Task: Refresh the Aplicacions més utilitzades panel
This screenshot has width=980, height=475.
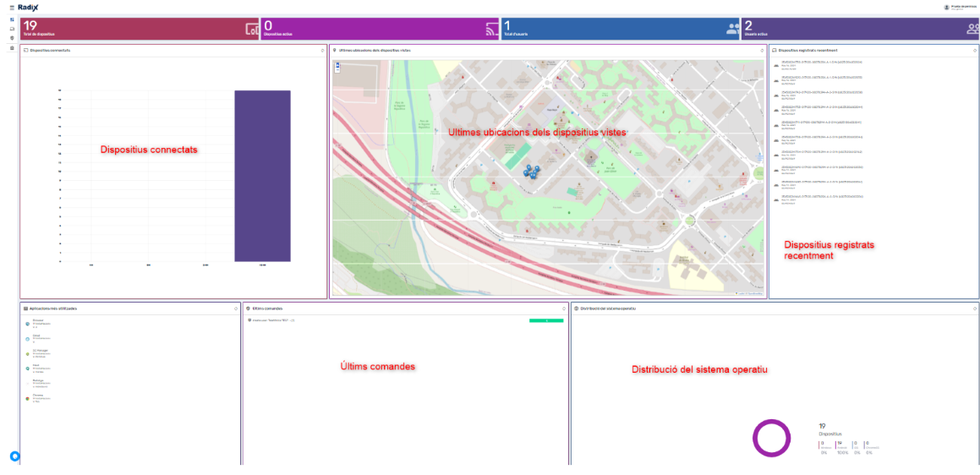Action: (x=236, y=308)
